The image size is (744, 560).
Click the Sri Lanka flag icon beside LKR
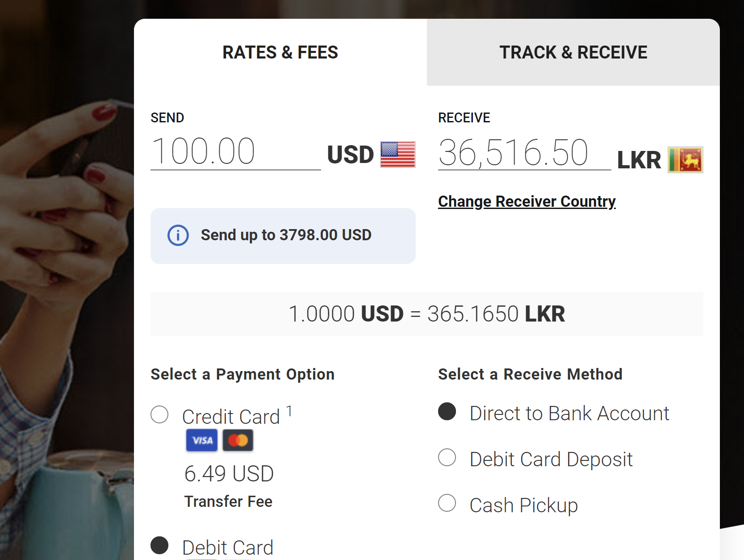685,160
